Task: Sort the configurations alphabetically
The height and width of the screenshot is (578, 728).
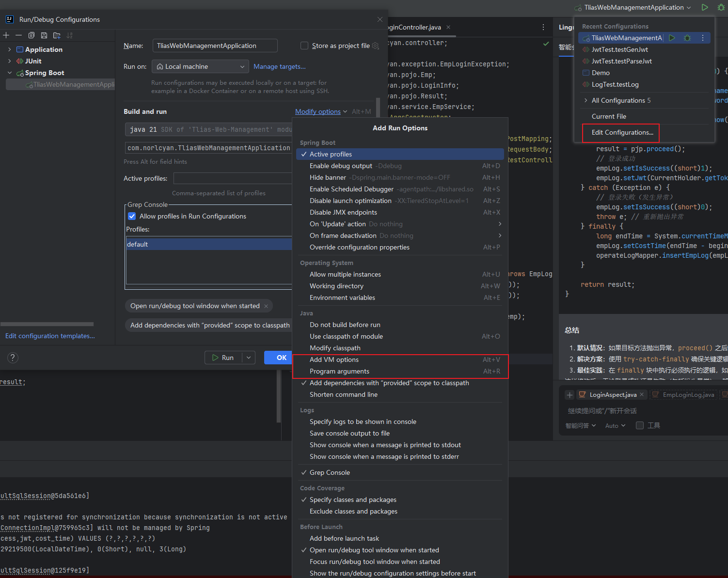Action: 69,35
